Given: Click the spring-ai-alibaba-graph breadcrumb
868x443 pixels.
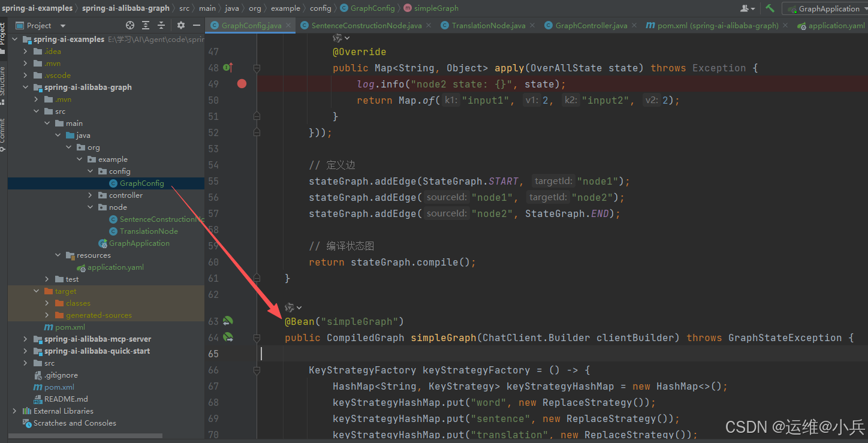Looking at the screenshot, I should [126, 8].
